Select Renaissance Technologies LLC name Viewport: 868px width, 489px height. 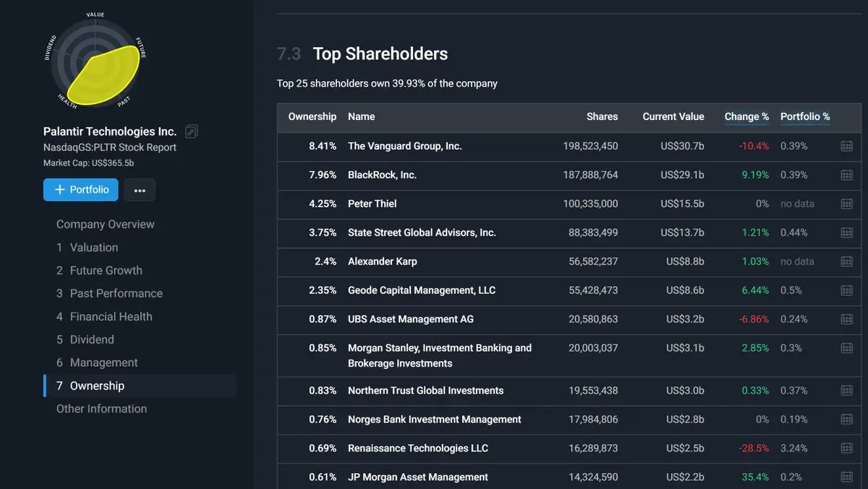click(x=418, y=448)
